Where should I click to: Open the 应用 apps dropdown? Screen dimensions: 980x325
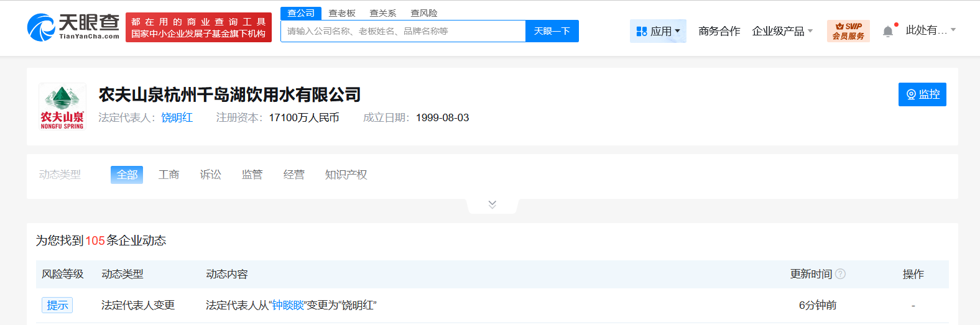pos(658,31)
